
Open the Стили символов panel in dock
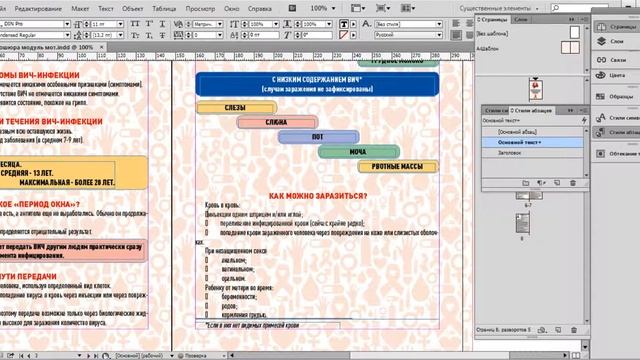click(x=617, y=118)
